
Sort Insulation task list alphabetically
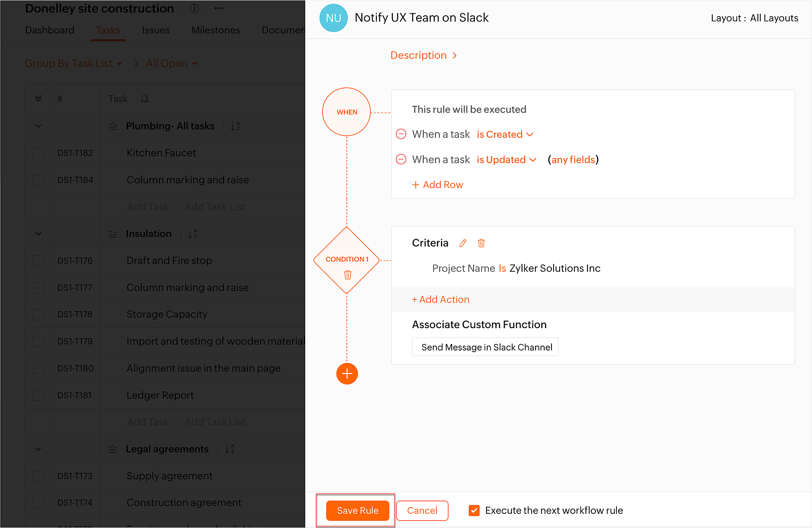[192, 234]
